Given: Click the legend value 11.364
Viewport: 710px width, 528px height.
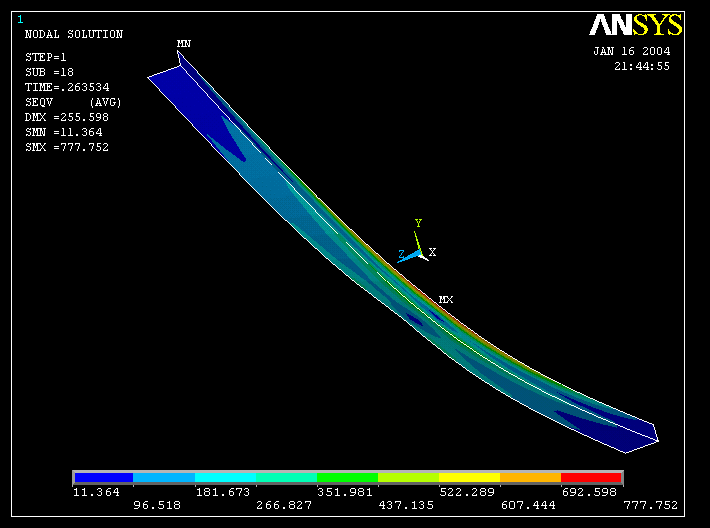Looking at the screenshot, I should point(96,492).
